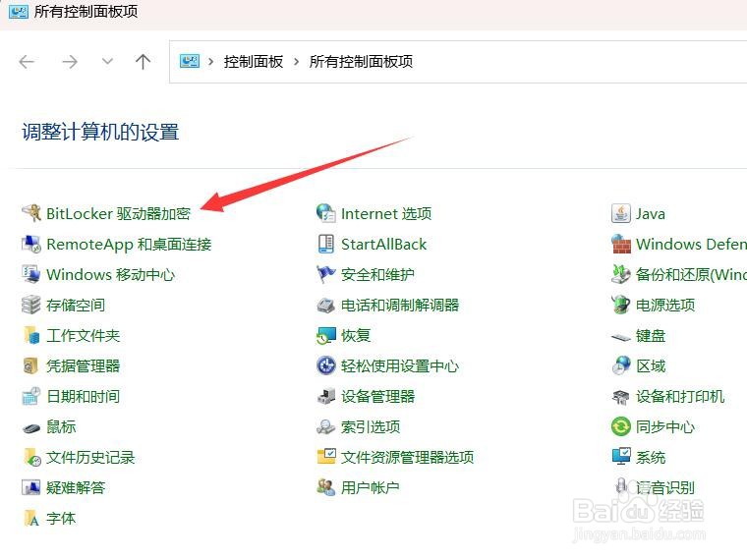Open StartAllBack link
The image size is (747, 560).
coord(384,245)
